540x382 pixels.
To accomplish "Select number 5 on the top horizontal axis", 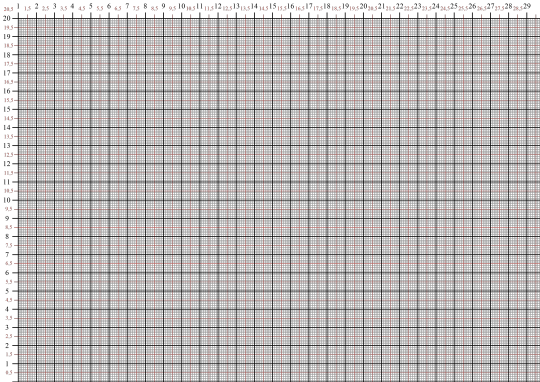I will pyautogui.click(x=91, y=6).
